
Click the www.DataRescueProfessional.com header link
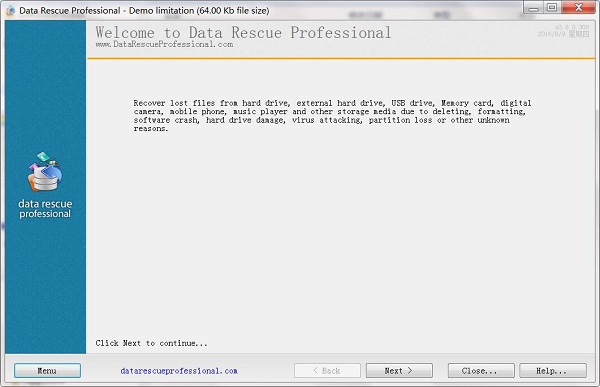[164, 44]
